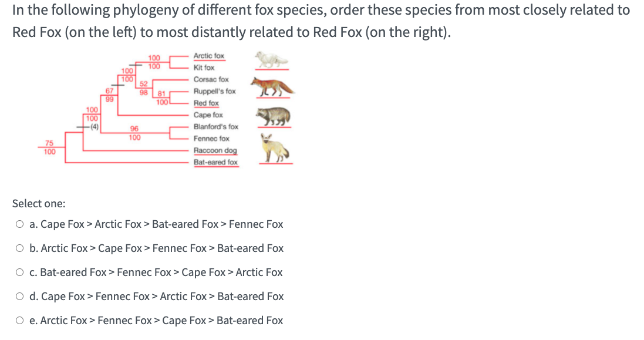
Task: Select answer option a
Action: click(x=19, y=224)
